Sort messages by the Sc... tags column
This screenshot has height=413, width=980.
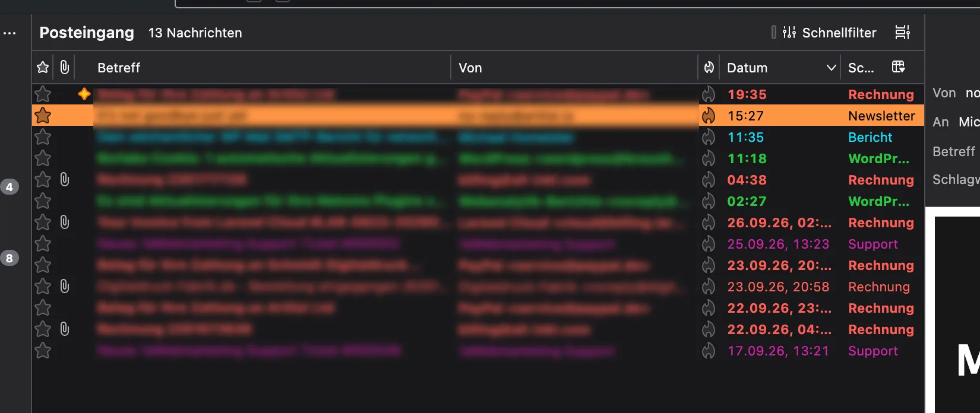pos(861,68)
